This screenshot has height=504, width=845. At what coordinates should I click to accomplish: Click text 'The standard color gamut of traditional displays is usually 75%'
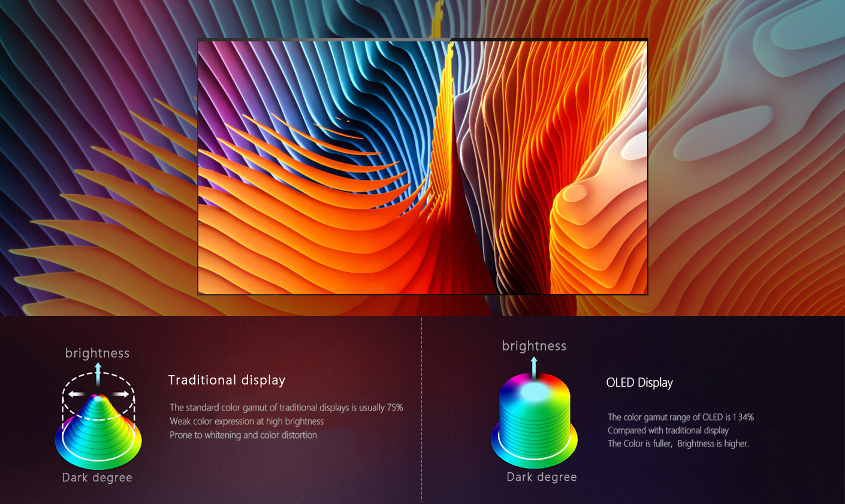pyautogui.click(x=286, y=408)
